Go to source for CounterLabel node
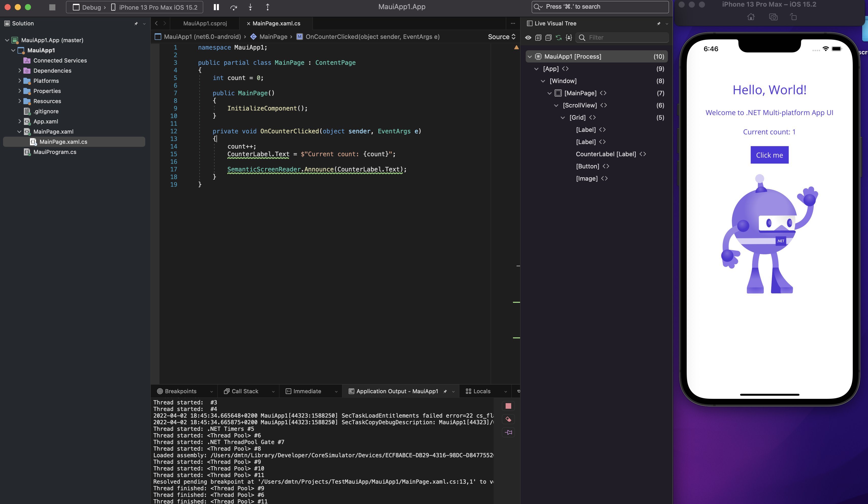Viewport: 868px width, 504px height. tap(643, 154)
